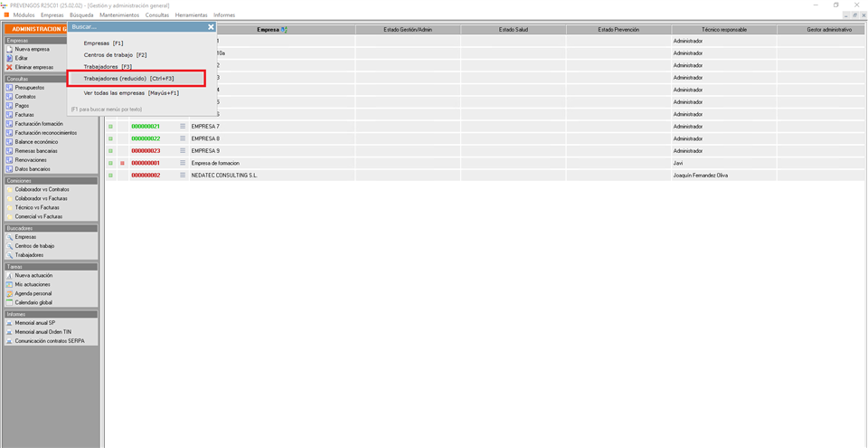Toggle the green square indicator of NEDATEC CONSULTING row
Viewport: 868px width, 448px height.
point(110,176)
